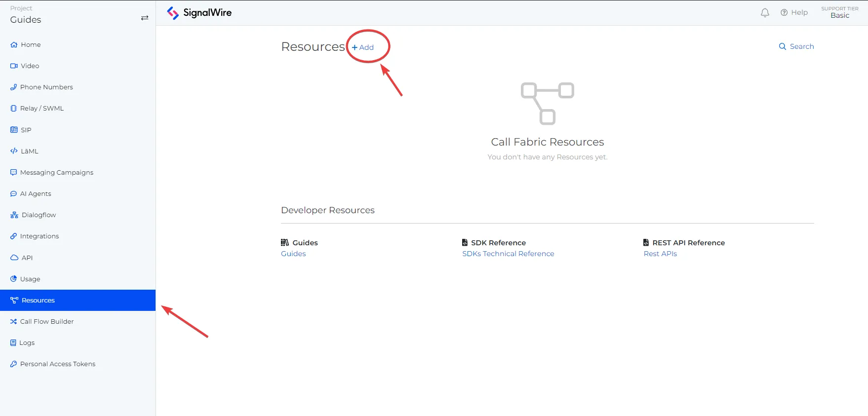The height and width of the screenshot is (416, 868).
Task: Select API in the sidebar
Action: click(x=78, y=258)
